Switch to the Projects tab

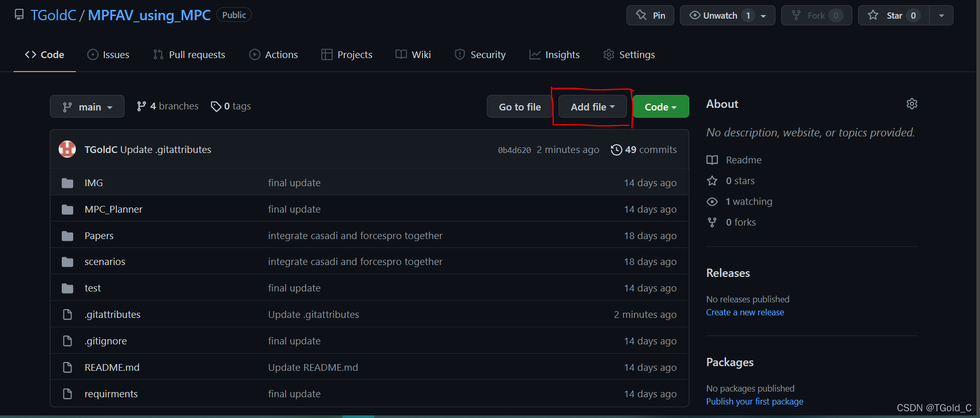(347, 54)
